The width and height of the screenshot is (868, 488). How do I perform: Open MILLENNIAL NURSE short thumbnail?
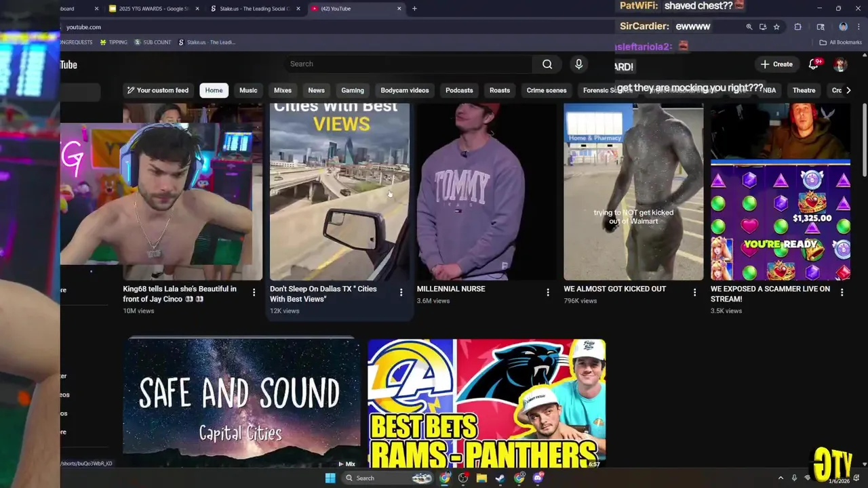click(486, 192)
